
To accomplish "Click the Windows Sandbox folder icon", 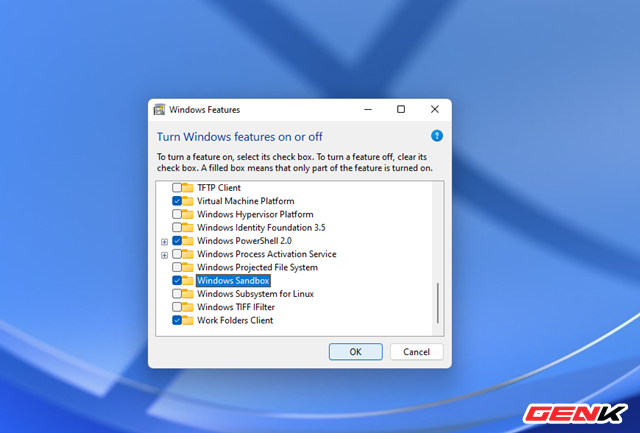I will click(188, 280).
